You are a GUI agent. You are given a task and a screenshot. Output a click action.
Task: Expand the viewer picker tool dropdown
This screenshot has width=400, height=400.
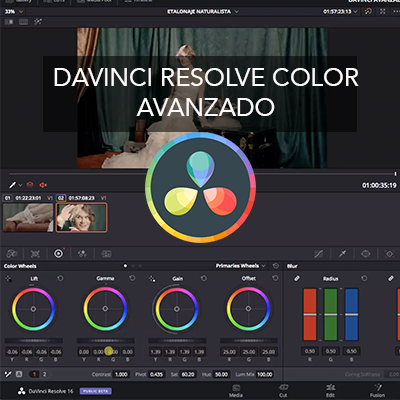20,185
